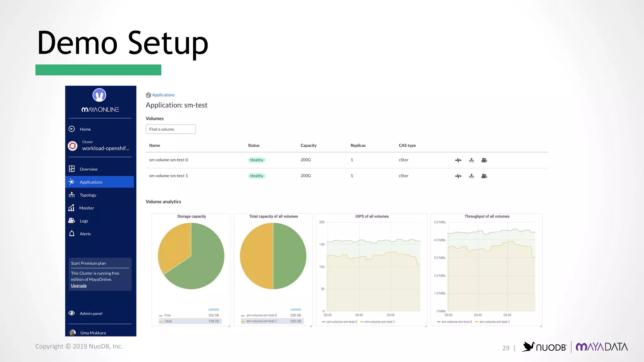
Task: Click the Upgrade link
Action: coord(79,286)
